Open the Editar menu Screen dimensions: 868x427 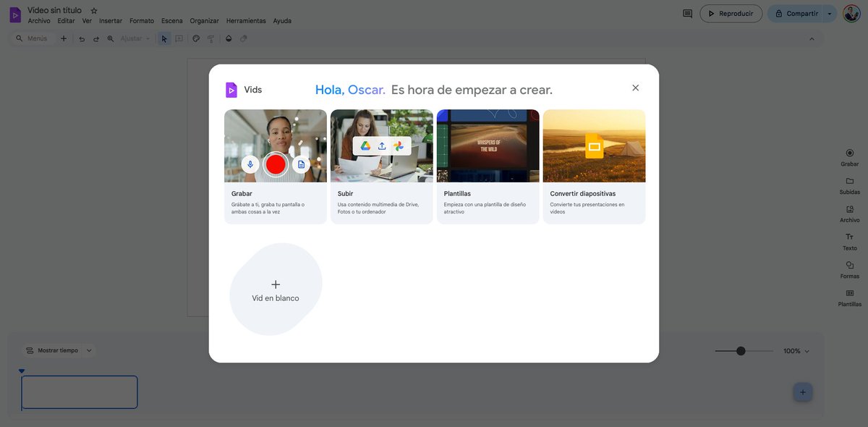[x=66, y=21]
